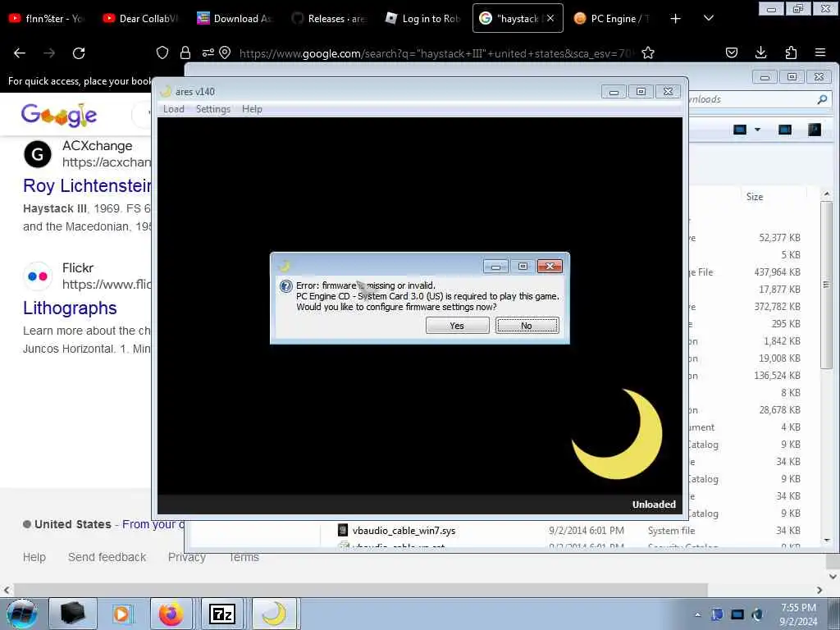Click No in the firmware error dialog
The image size is (840, 630).
click(x=527, y=325)
